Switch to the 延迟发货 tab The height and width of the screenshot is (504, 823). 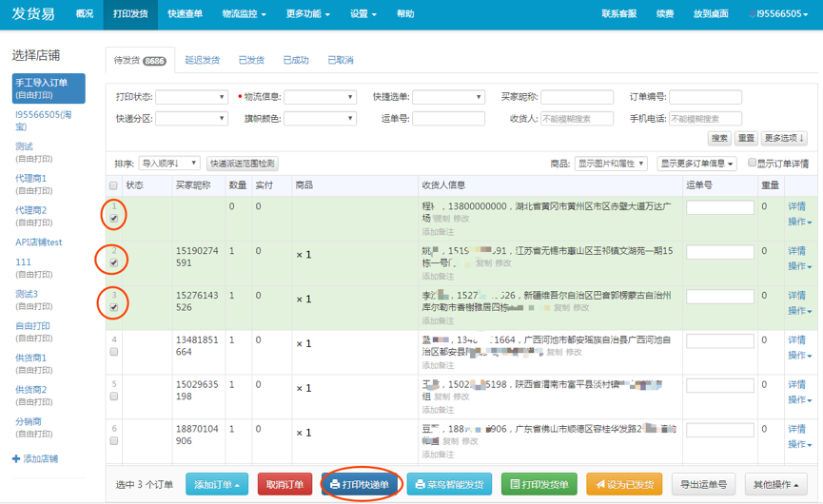tap(202, 60)
